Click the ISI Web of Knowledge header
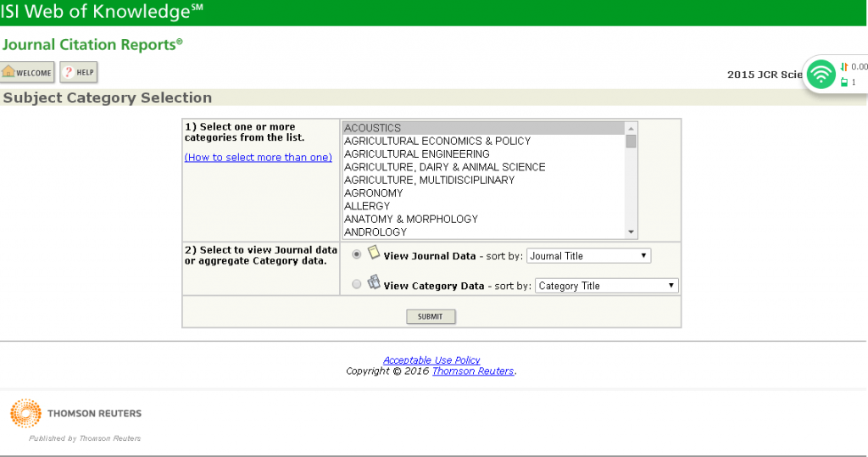 102,11
